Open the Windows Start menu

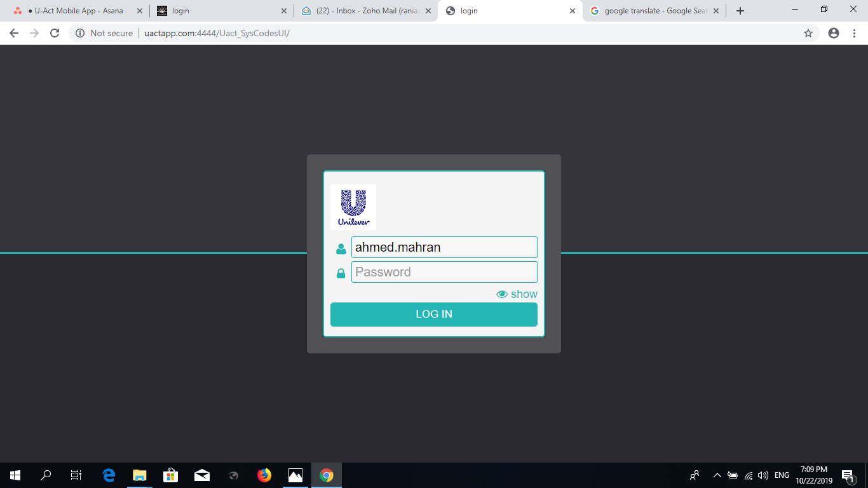(15, 475)
